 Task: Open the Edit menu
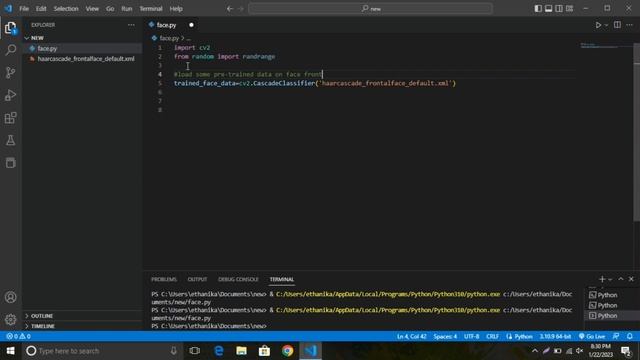[x=41, y=9]
